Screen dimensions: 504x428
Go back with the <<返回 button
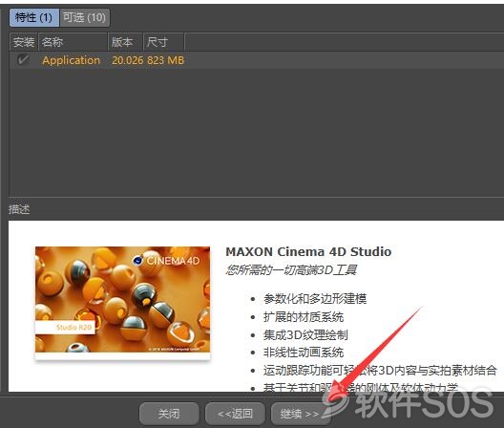coord(235,414)
